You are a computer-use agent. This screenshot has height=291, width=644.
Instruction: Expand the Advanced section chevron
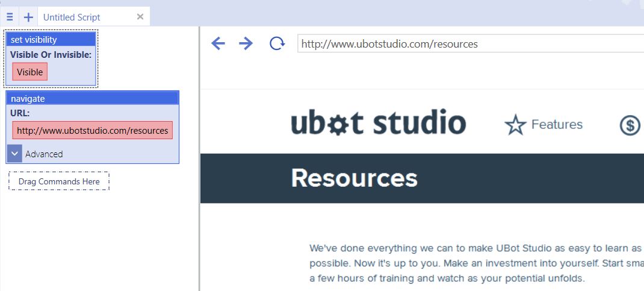coord(14,153)
